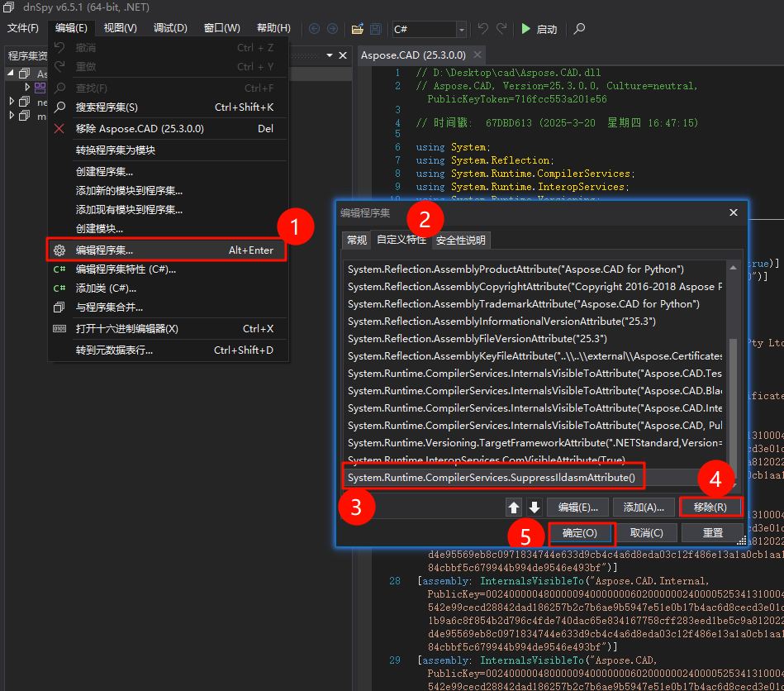Select the AssemblyFileVersionAttribute("25.3") entry
The height and width of the screenshot is (691, 784).
click(x=534, y=339)
